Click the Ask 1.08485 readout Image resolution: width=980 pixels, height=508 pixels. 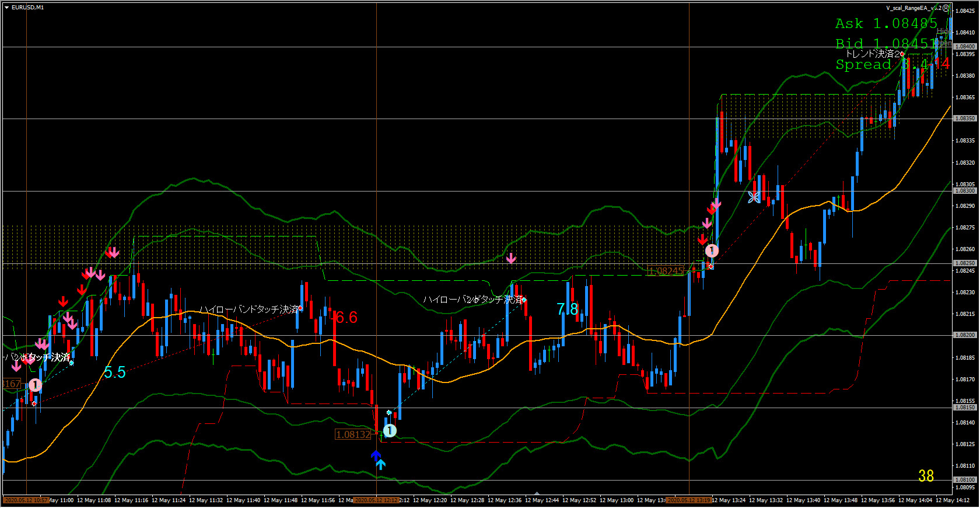click(x=886, y=23)
